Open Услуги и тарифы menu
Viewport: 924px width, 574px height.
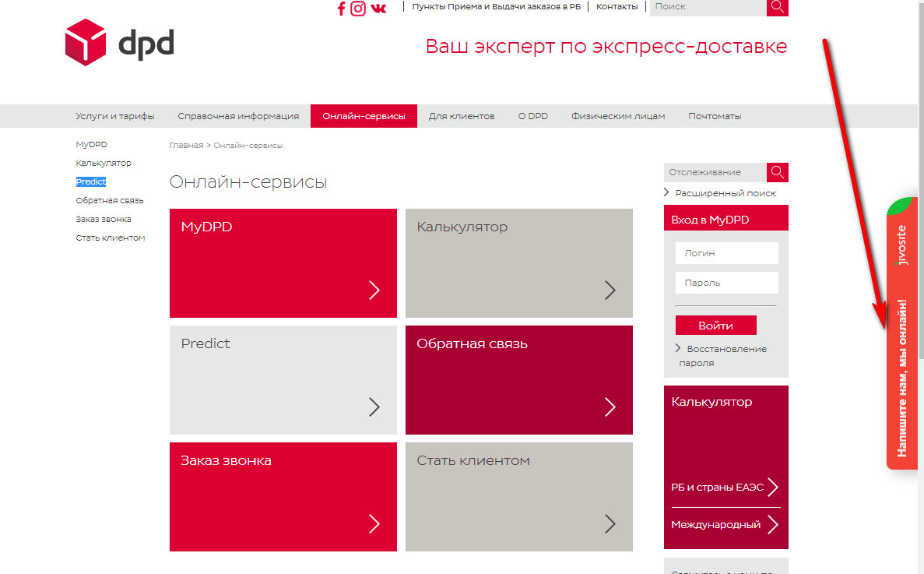[115, 116]
